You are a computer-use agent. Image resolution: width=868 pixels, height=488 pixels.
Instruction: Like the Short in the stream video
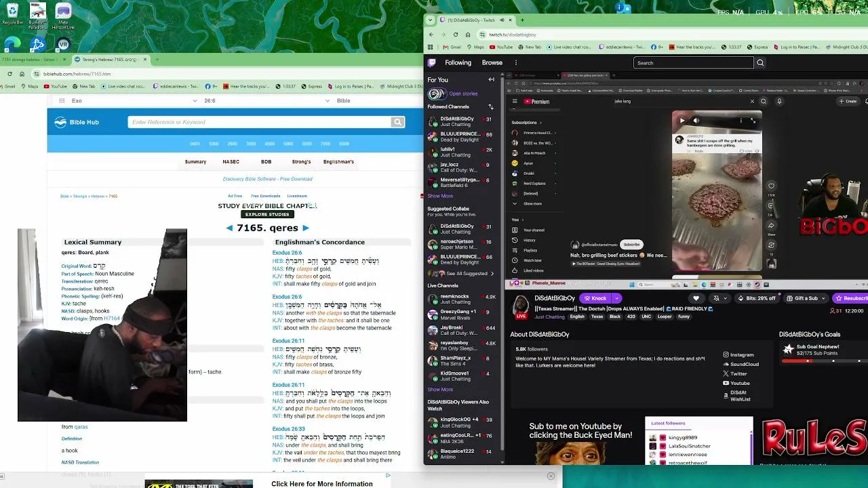[771, 186]
